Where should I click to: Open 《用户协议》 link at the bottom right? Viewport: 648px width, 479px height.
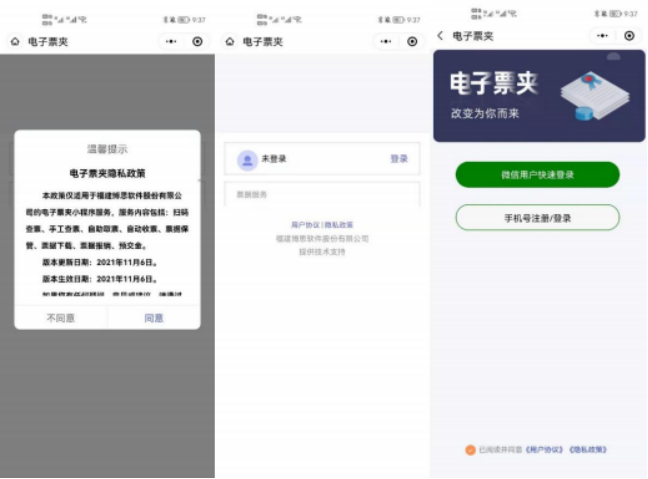545,450
